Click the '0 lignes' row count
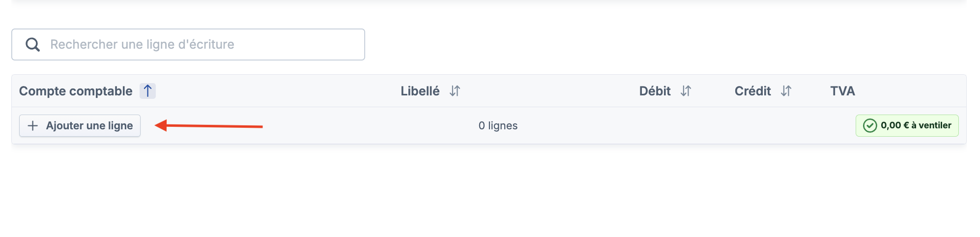980x237 pixels. click(498, 126)
